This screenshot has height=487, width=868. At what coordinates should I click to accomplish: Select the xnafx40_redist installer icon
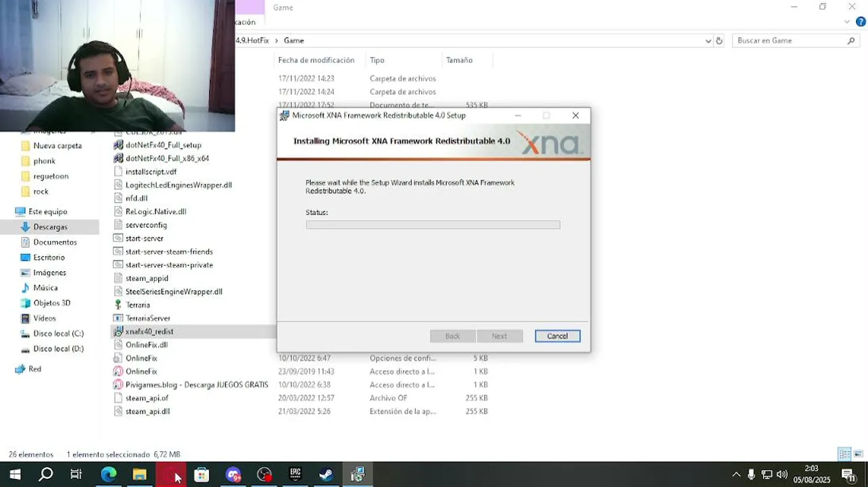tap(118, 331)
